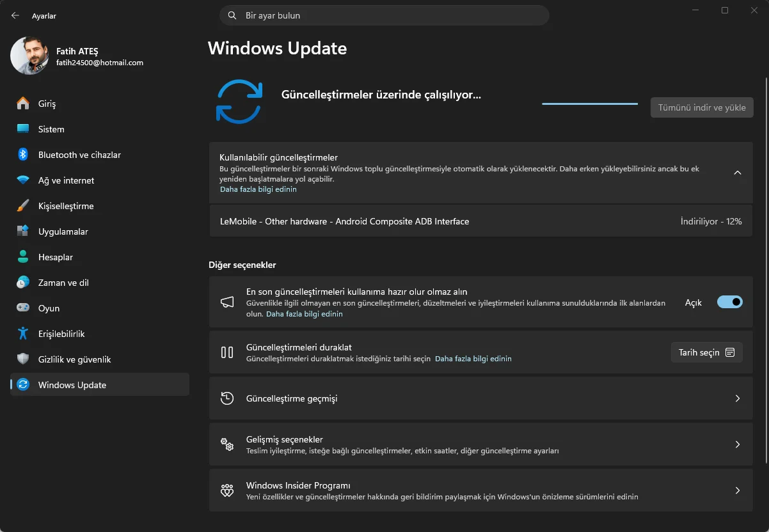Click the Windows Insider Programı row title
The image size is (769, 532).
coord(298,485)
